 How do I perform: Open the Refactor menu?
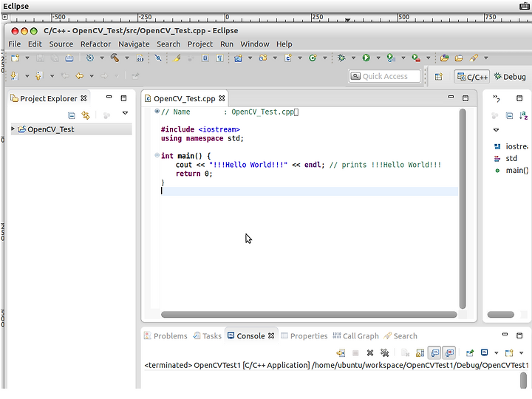[95, 44]
